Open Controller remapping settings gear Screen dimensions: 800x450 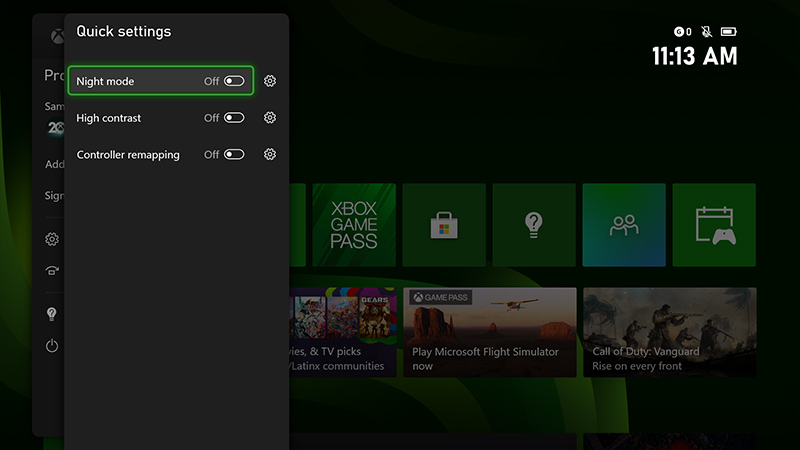pos(270,155)
